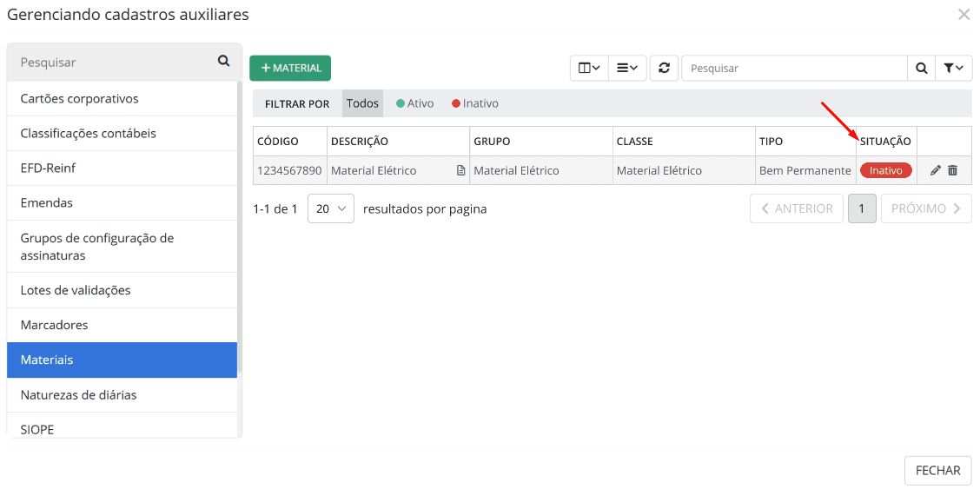
Task: Filter by Inativo status
Action: [x=475, y=103]
